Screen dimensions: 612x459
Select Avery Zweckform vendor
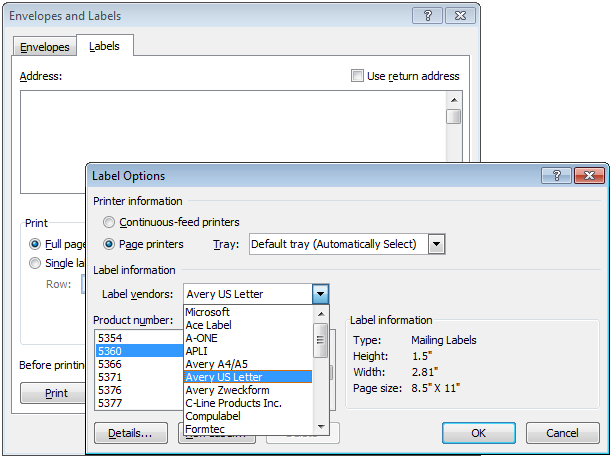(x=248, y=390)
